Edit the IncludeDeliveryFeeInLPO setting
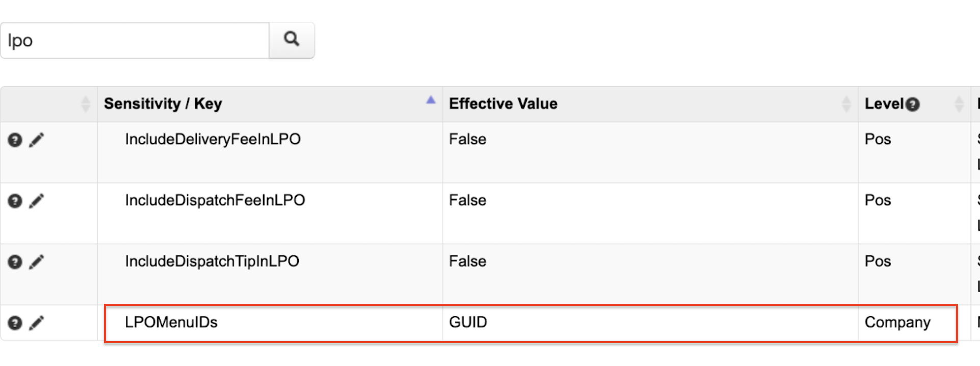Screen dimensions: 980x366 (x=36, y=140)
